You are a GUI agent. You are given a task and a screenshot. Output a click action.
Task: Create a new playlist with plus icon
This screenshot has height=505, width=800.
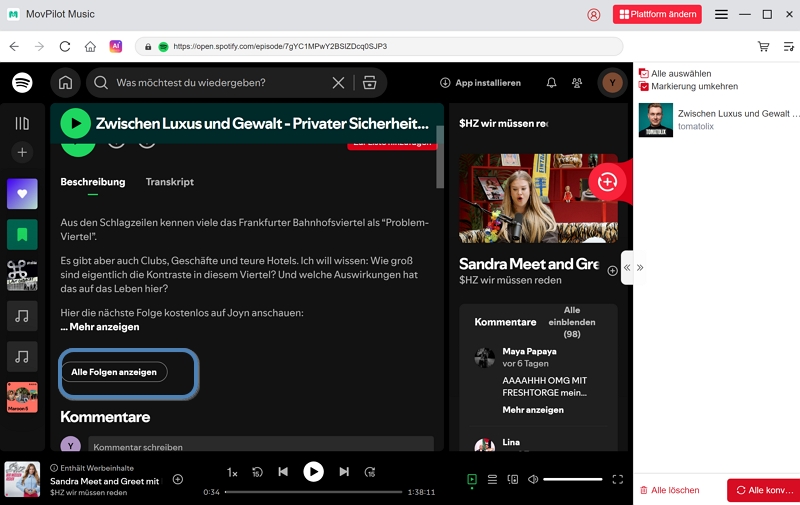pos(22,152)
